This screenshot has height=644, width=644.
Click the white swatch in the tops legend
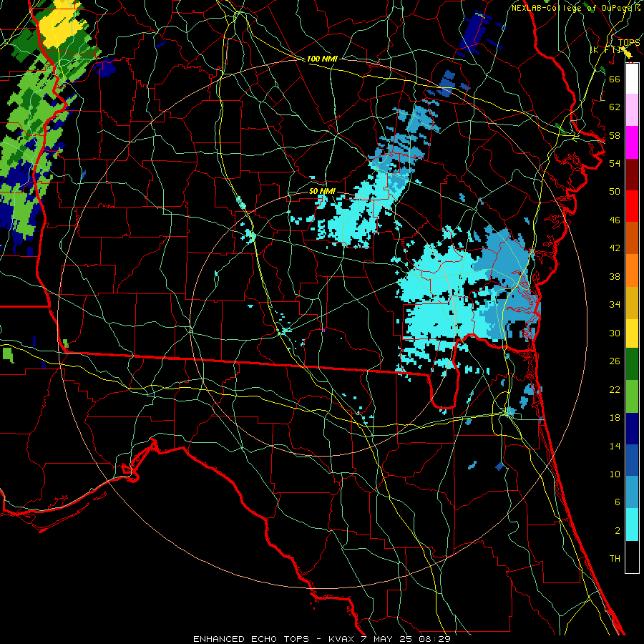(x=632, y=79)
